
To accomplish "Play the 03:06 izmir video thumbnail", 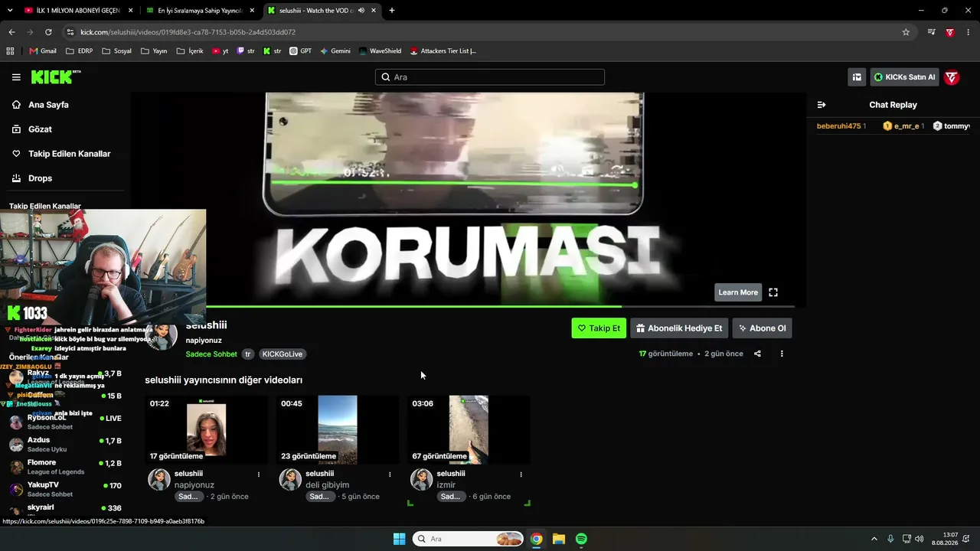I will [x=469, y=429].
